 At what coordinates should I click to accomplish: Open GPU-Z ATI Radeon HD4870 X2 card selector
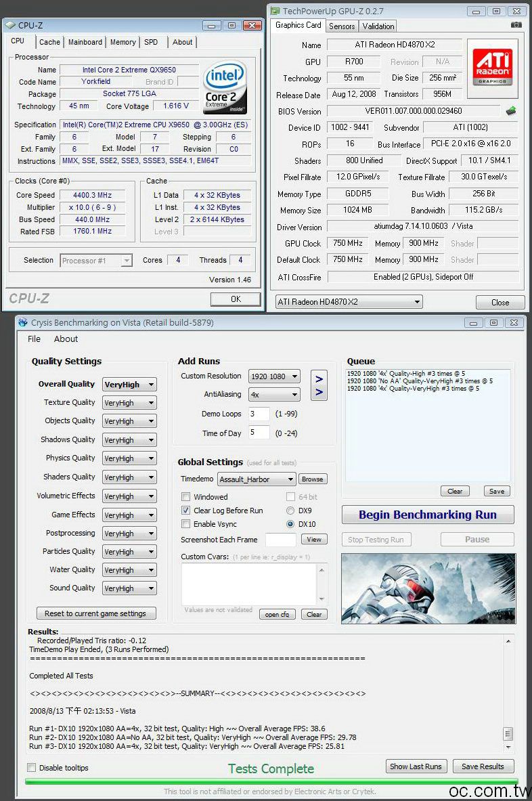[349, 302]
